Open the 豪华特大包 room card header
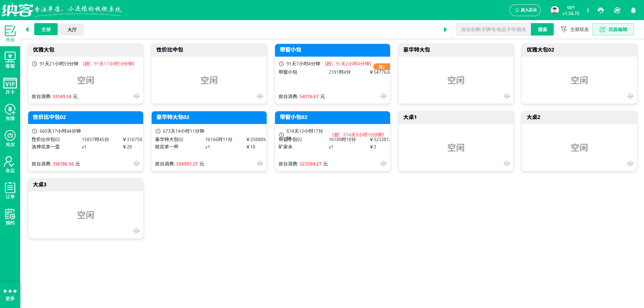This screenshot has width=644, height=308. click(456, 50)
